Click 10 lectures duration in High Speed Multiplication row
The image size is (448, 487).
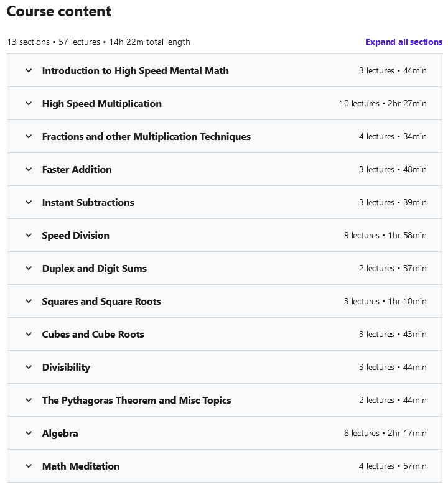tap(383, 103)
